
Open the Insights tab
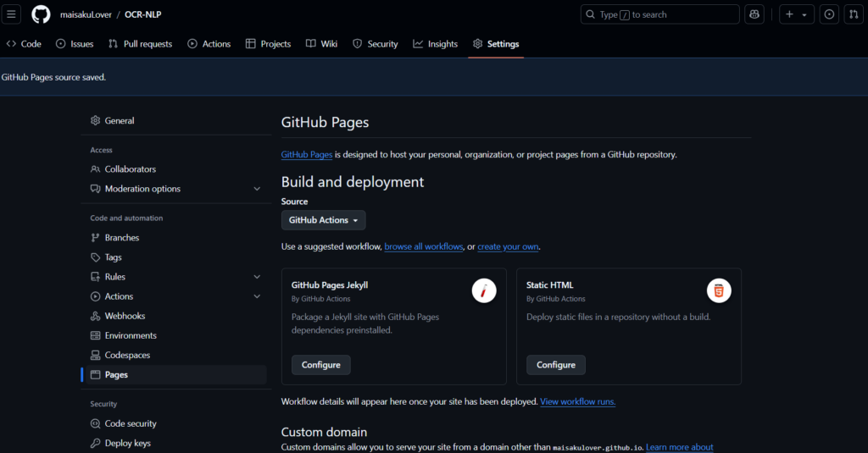tap(436, 44)
